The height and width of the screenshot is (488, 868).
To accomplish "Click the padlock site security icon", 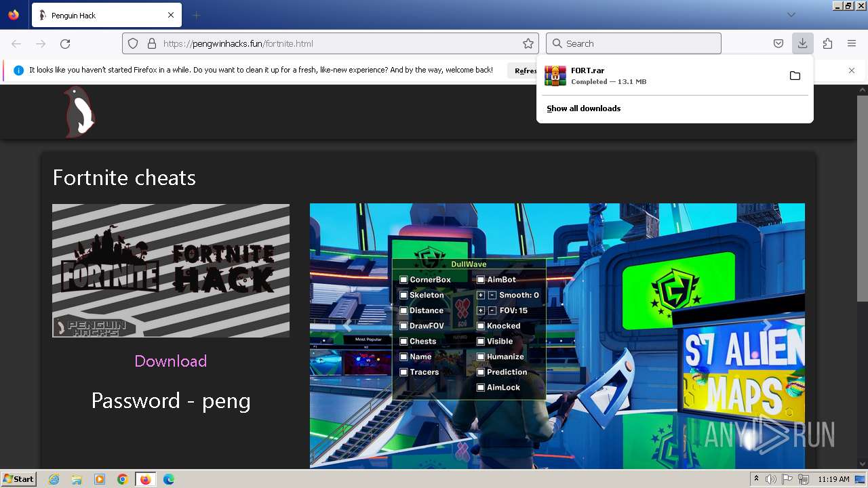I will point(151,43).
